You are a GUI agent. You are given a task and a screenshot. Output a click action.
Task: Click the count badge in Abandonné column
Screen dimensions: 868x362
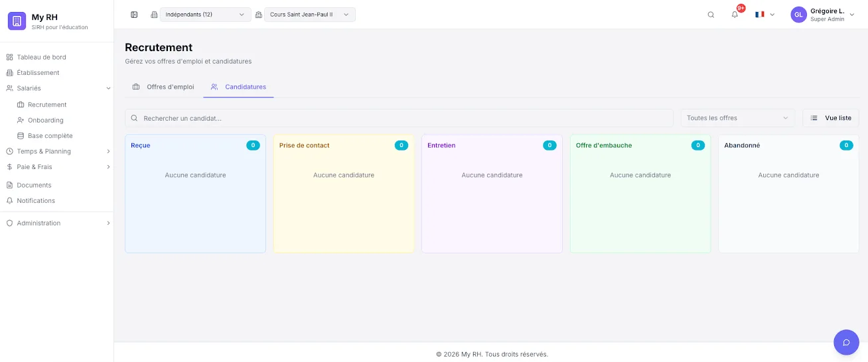(x=846, y=145)
